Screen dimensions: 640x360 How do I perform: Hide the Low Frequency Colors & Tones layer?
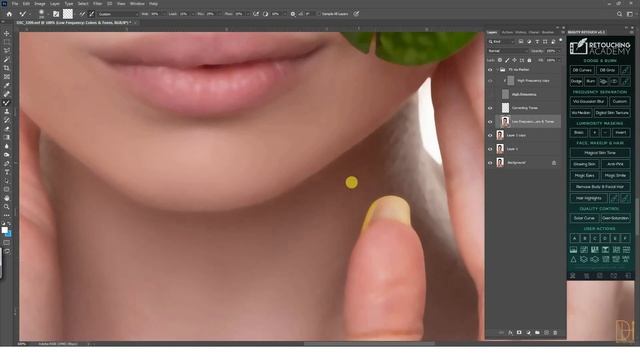tap(490, 122)
